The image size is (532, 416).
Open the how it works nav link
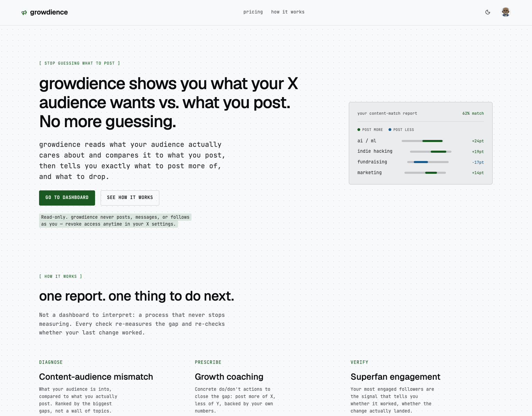pos(288,12)
